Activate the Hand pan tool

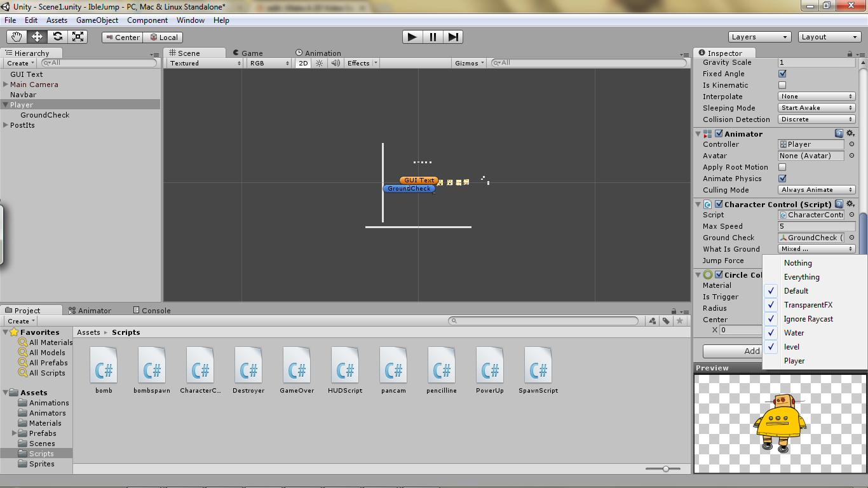[x=16, y=36]
